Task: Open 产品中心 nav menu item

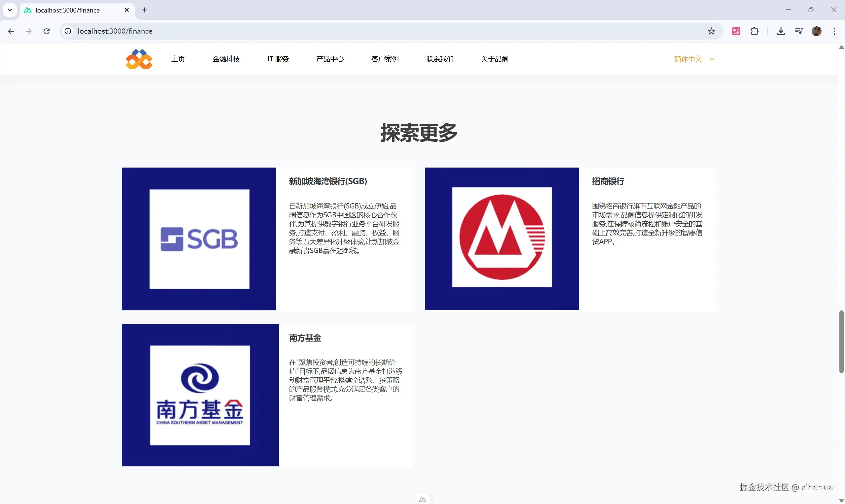Action: 329,59
